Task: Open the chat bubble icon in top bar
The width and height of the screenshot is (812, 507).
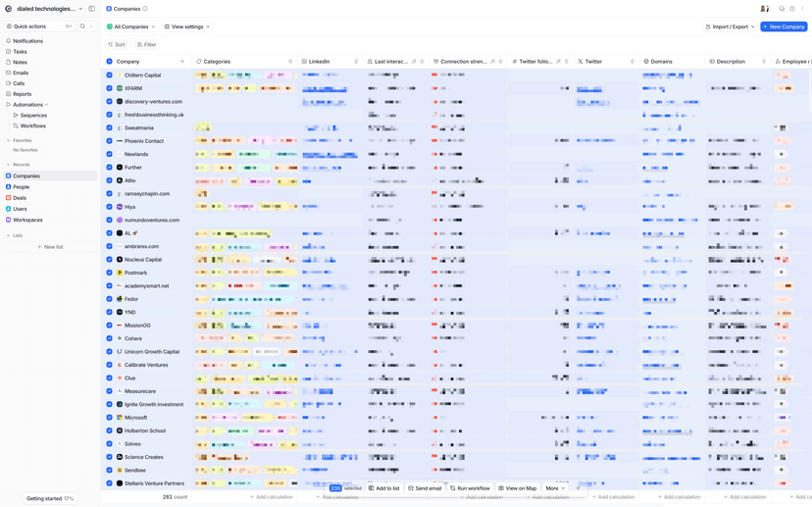Action: tap(782, 9)
